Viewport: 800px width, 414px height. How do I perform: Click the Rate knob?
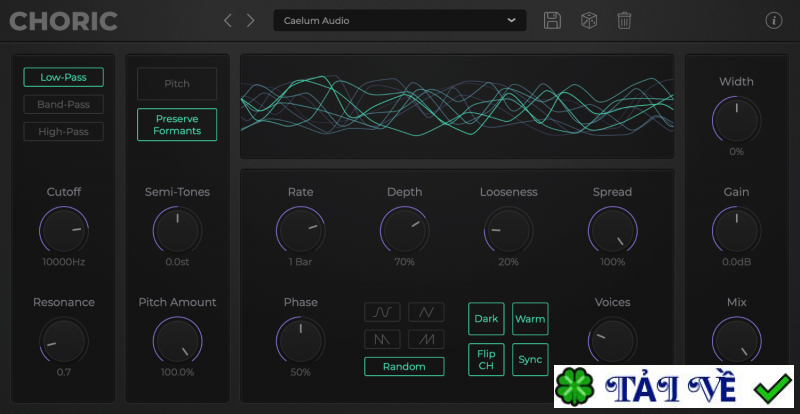click(x=301, y=230)
